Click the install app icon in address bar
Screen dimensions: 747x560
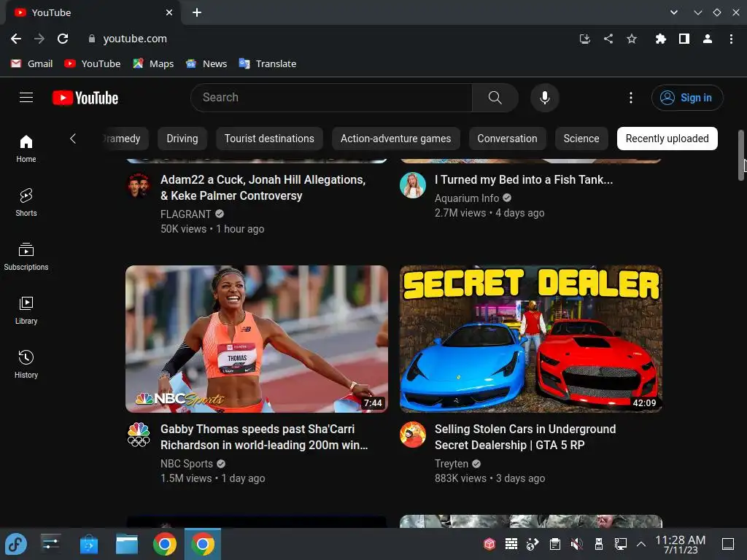[x=584, y=39]
